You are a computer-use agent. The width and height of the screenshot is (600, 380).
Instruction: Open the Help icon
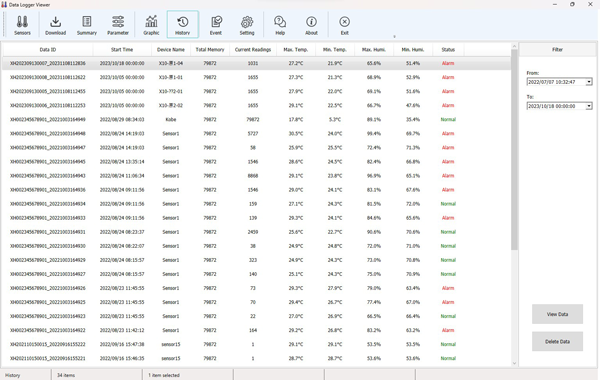click(x=280, y=25)
